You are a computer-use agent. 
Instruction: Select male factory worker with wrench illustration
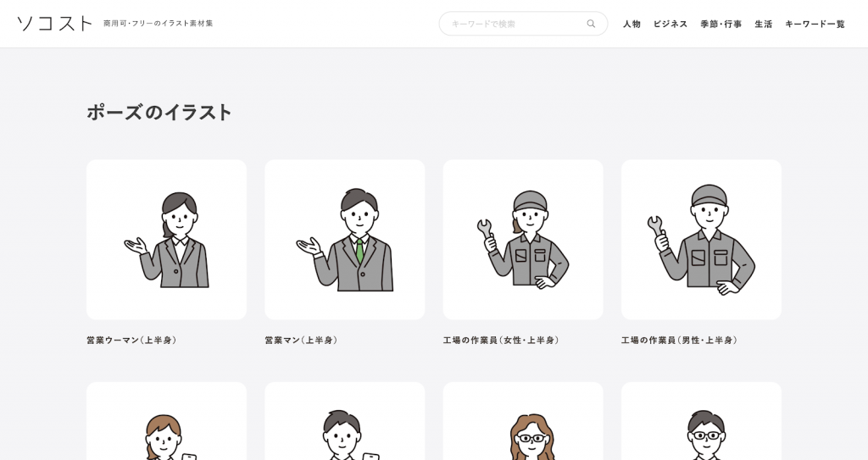700,240
